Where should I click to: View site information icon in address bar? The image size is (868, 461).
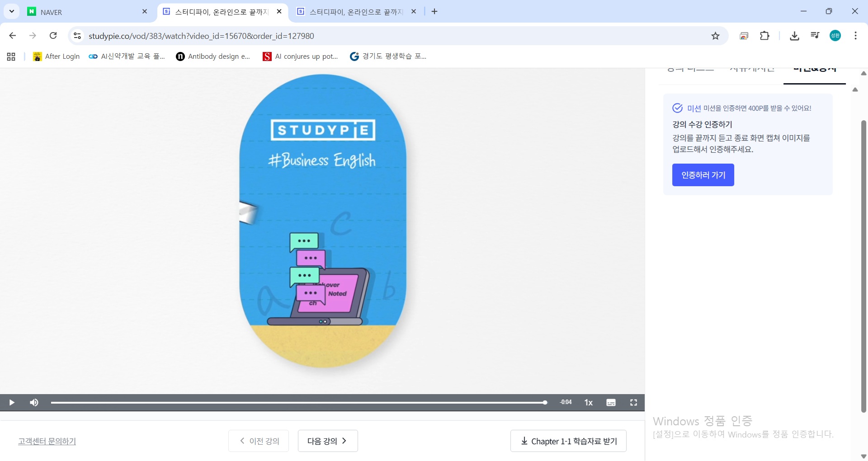(x=77, y=36)
